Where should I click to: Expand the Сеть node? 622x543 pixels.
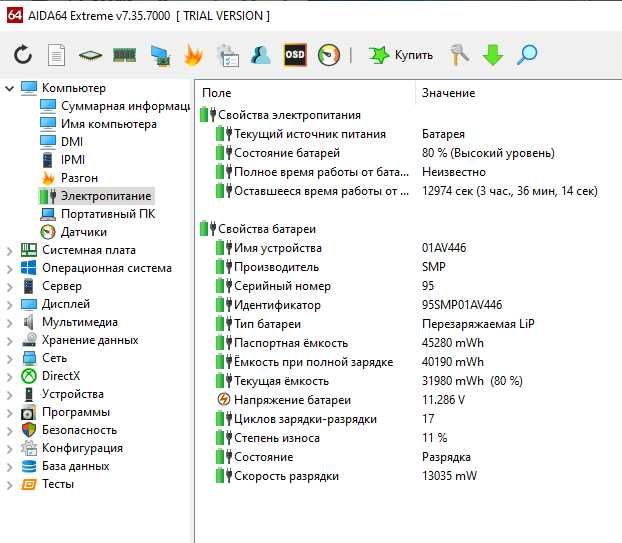point(10,359)
